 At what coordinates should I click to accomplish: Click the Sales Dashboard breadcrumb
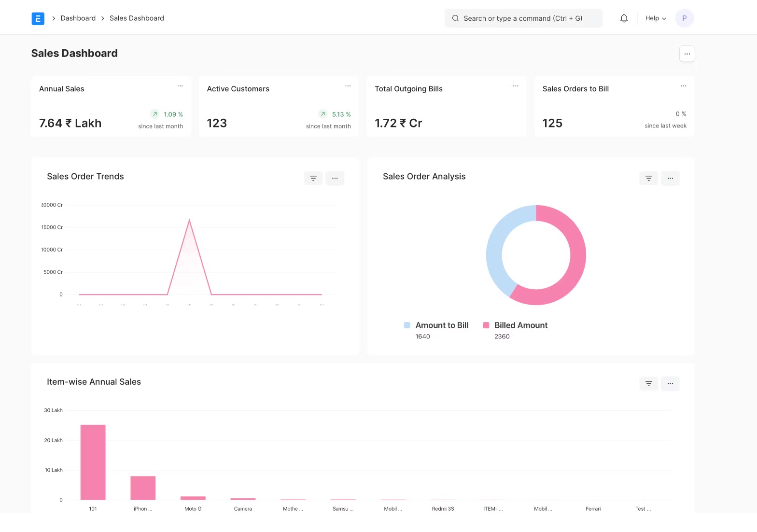(x=137, y=18)
